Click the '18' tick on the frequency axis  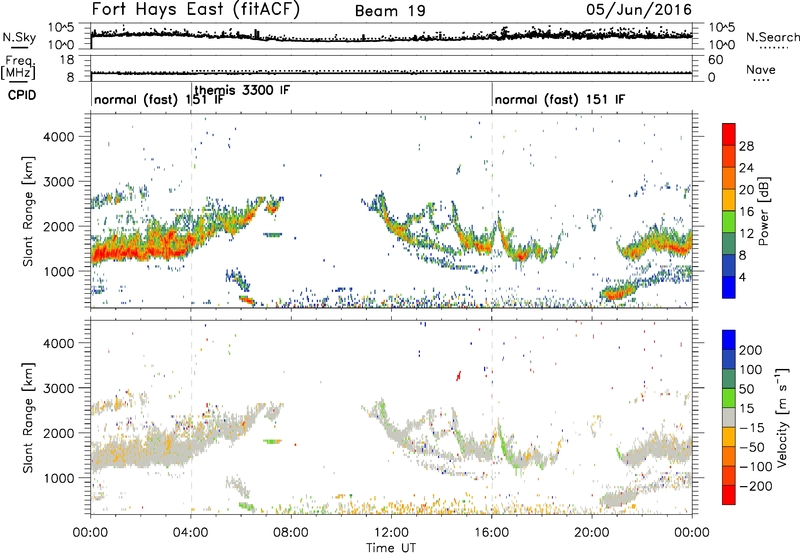(66, 60)
